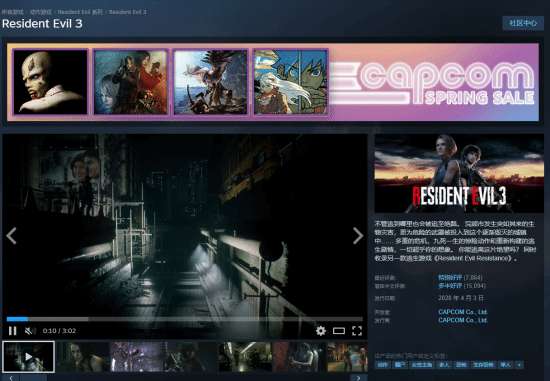The height and width of the screenshot is (381, 550).
Task: Open Nemesis face game tile in banner
Action: (50, 82)
